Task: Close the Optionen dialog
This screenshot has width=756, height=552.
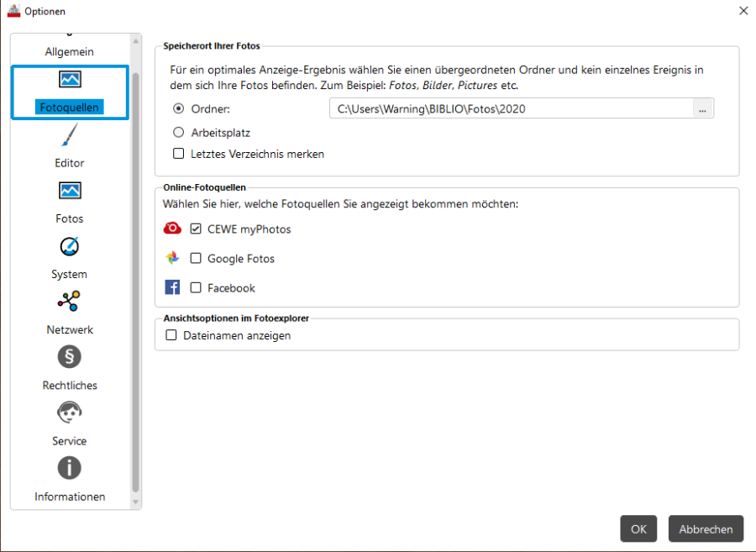Action: point(743,11)
